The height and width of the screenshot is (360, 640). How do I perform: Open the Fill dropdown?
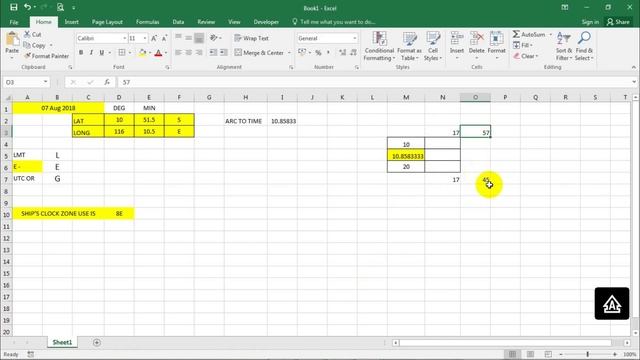tap(523, 45)
